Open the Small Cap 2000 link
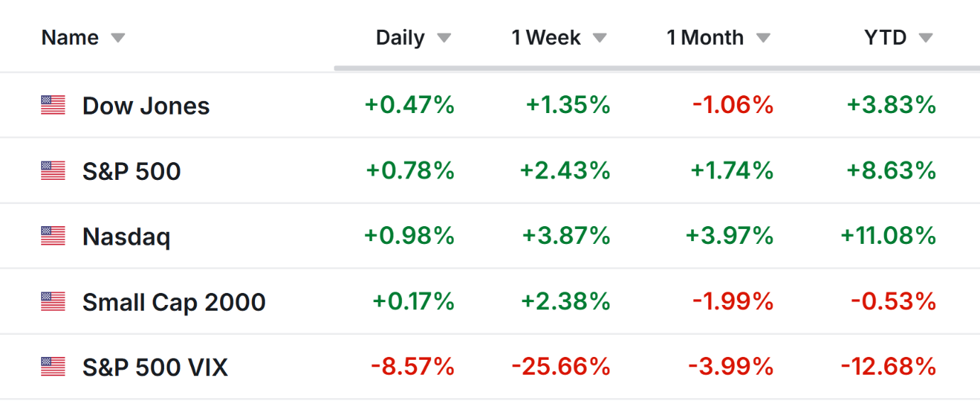The width and height of the screenshot is (980, 401). coord(174,302)
